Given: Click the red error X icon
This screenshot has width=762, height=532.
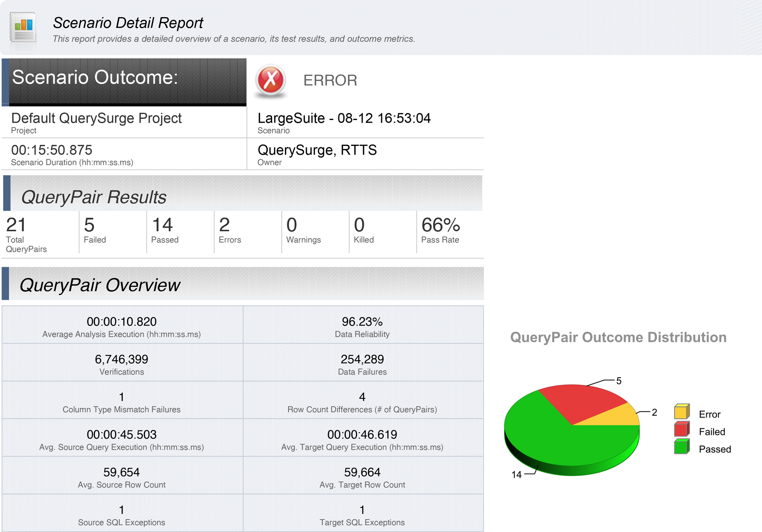Looking at the screenshot, I should 270,80.
